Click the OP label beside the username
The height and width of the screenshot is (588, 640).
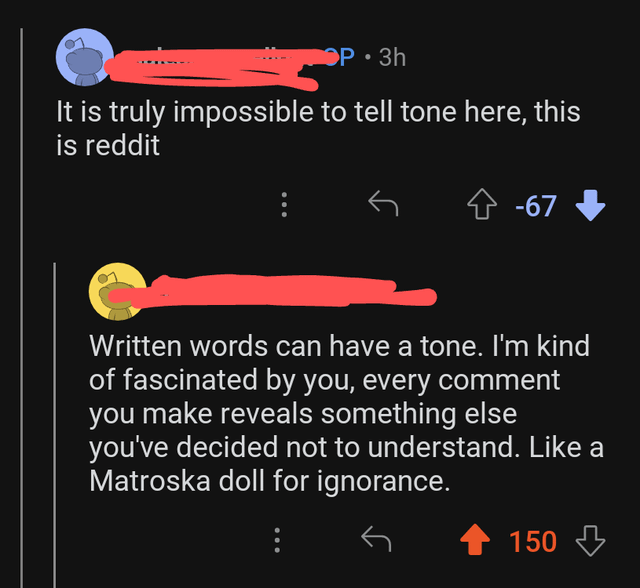point(341,57)
